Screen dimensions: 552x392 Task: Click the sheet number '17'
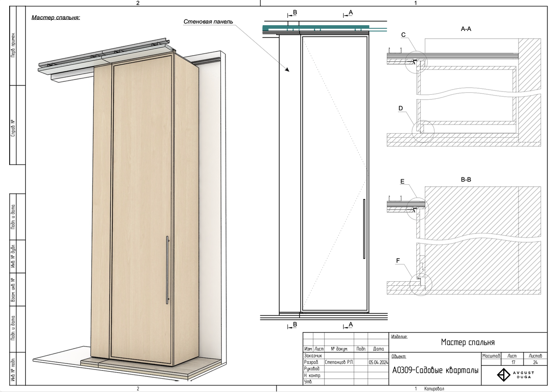coord(513,363)
